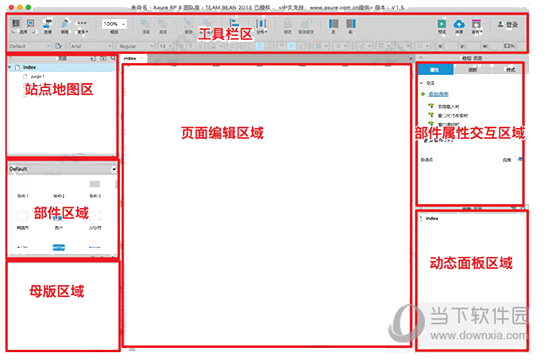Select page1 in the sitemap tree
Screen dimensions: 550x361
pyautogui.click(x=38, y=76)
